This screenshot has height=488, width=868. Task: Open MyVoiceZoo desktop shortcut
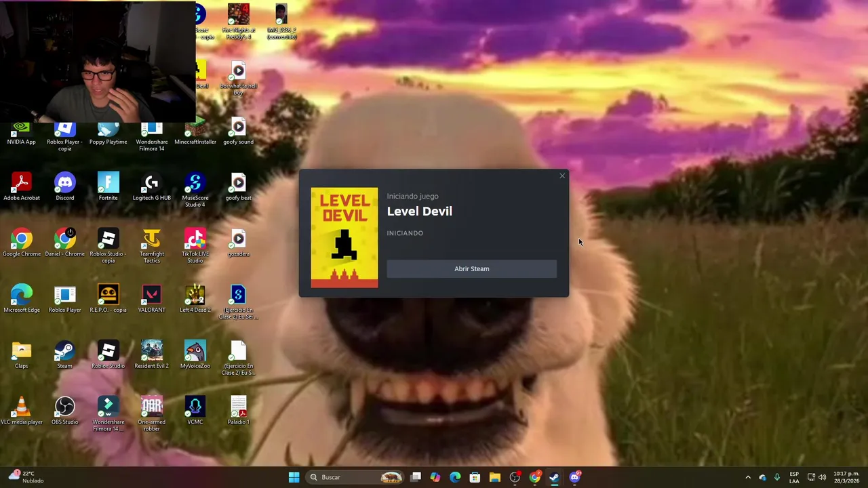click(x=195, y=356)
